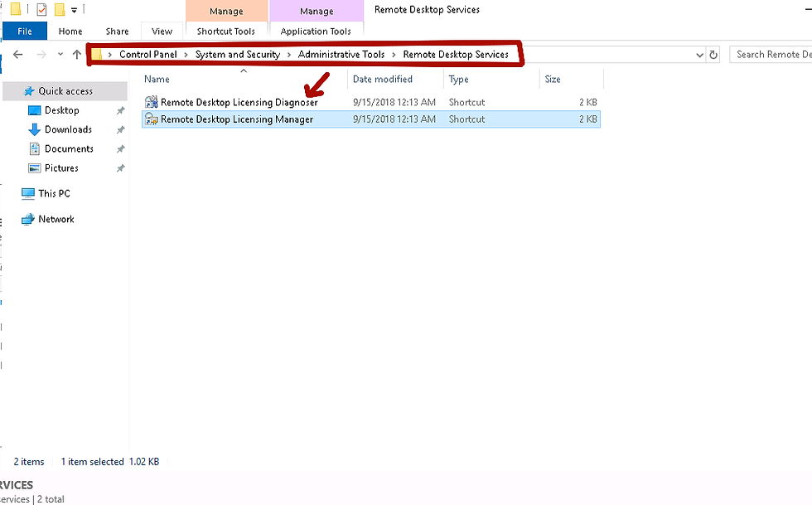Image resolution: width=812 pixels, height=505 pixels.
Task: Click the folder icon in title bar
Action: click(x=16, y=9)
